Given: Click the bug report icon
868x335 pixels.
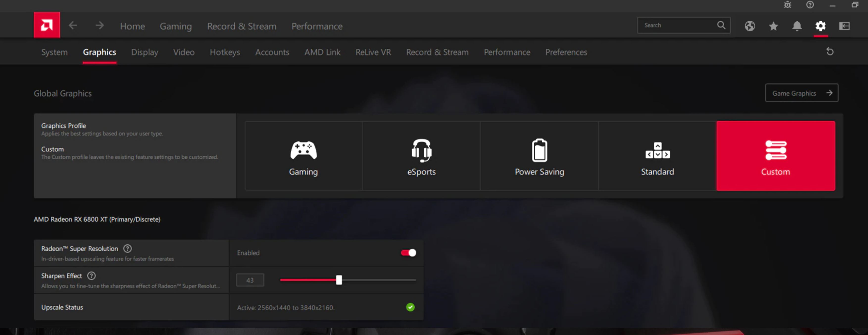Looking at the screenshot, I should [788, 5].
